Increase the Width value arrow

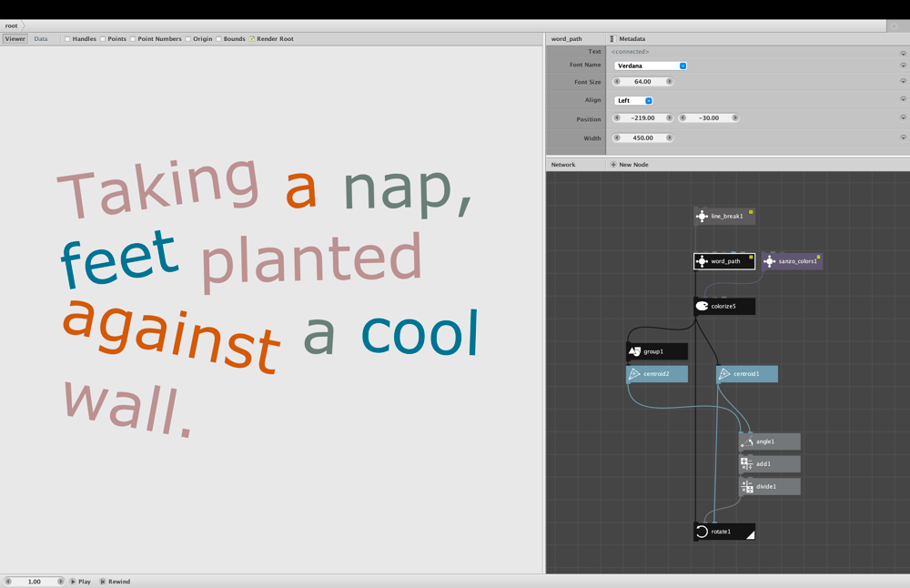pyautogui.click(x=669, y=138)
